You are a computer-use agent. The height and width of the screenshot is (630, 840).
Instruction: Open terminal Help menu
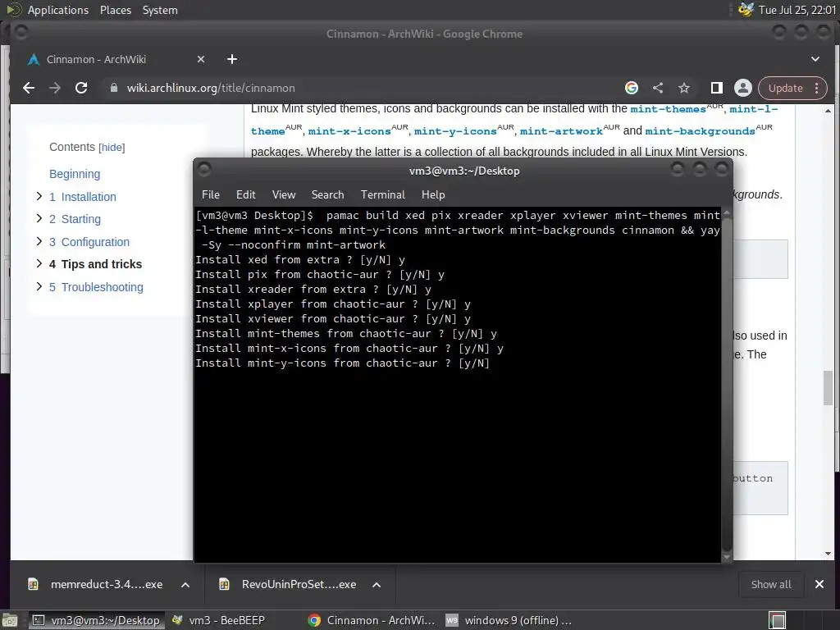click(x=433, y=194)
